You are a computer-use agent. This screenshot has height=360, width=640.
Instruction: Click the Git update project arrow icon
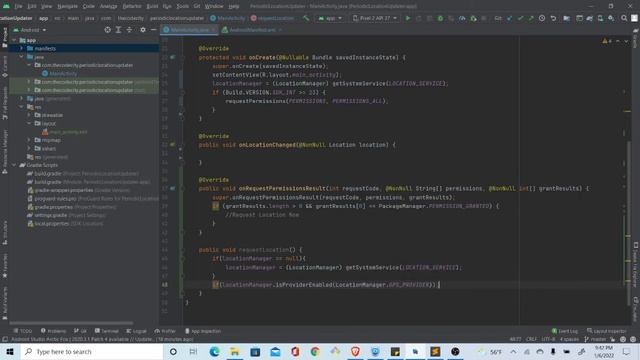[509, 18]
